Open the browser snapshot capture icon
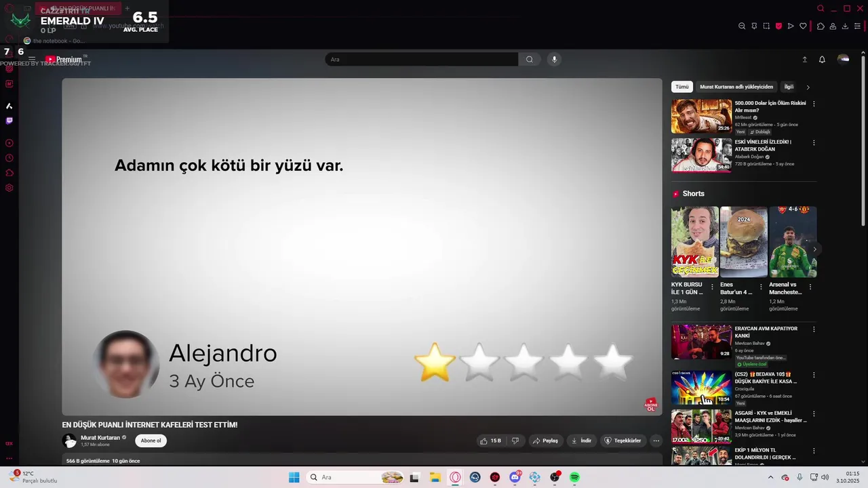The image size is (868, 488). [x=766, y=26]
